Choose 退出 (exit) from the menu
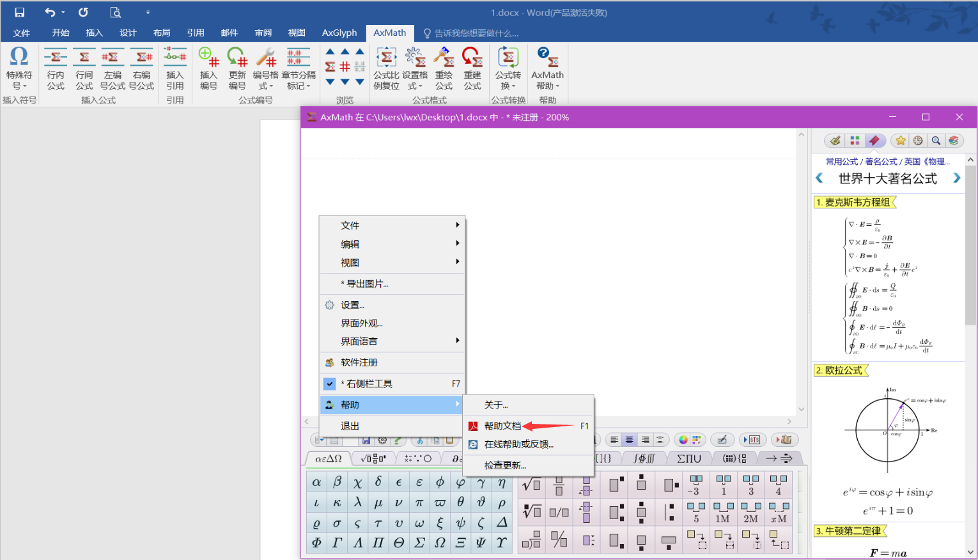This screenshot has width=978, height=560. coord(392,426)
